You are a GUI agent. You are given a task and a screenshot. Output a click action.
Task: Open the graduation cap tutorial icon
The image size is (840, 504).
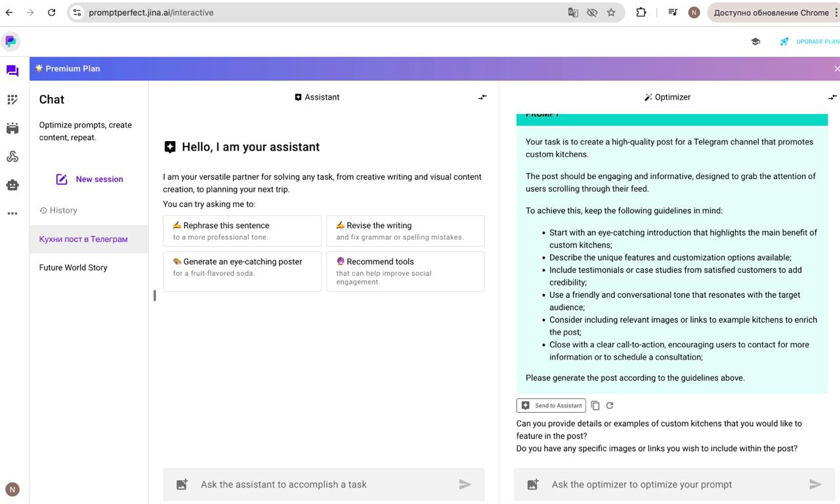click(755, 41)
